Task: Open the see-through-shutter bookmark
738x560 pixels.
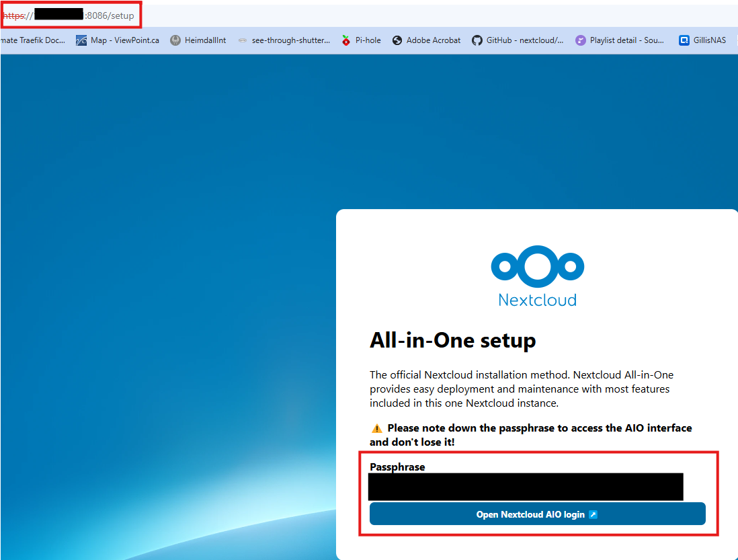Action: tap(284, 40)
